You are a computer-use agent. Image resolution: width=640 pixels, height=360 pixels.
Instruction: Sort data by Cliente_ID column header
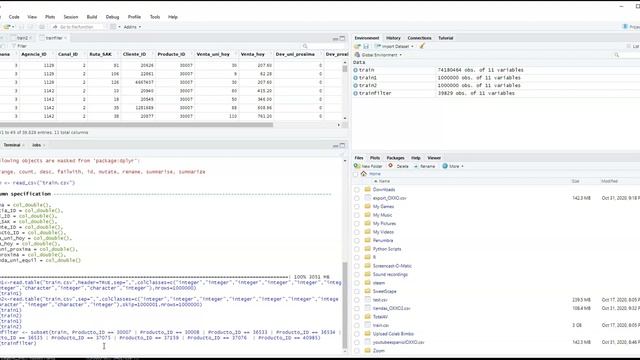[x=136, y=54]
